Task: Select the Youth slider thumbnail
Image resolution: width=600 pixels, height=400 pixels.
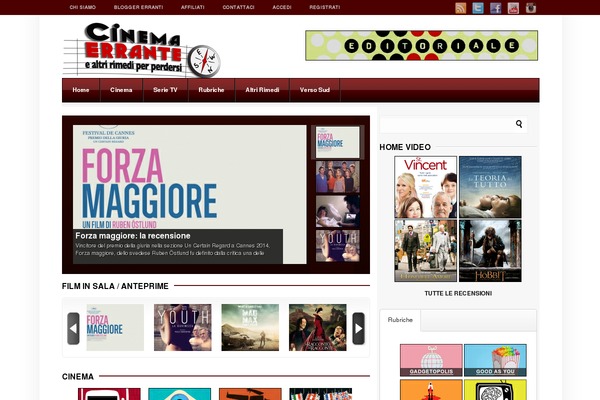Action: pos(338,246)
